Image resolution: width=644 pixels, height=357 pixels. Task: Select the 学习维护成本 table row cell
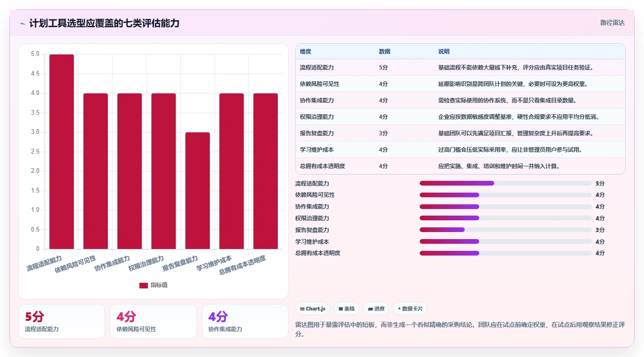click(x=317, y=150)
